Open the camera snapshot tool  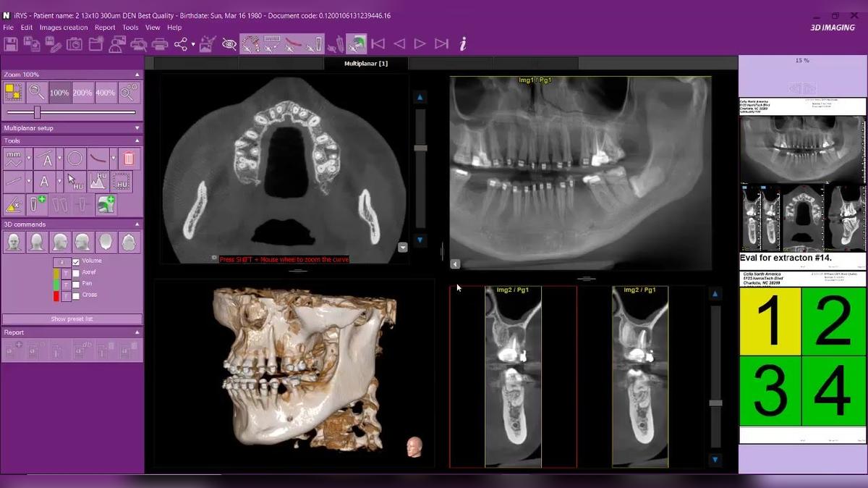[x=75, y=44]
